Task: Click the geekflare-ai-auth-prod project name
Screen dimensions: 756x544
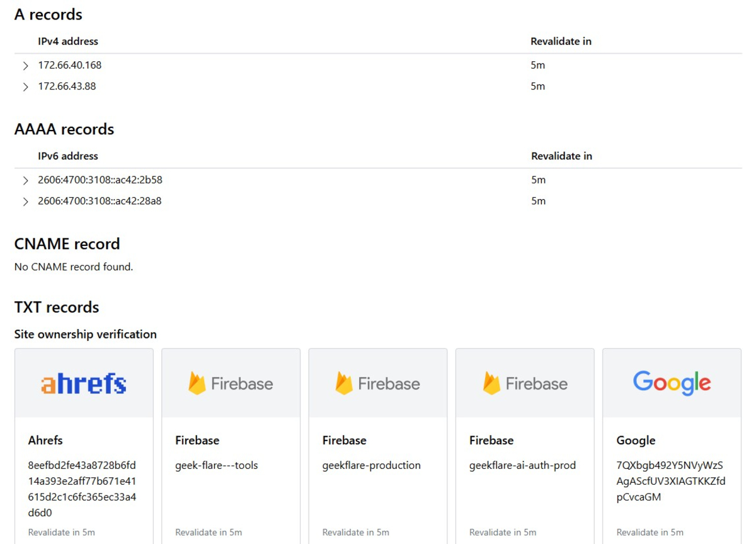Action: coord(523,466)
